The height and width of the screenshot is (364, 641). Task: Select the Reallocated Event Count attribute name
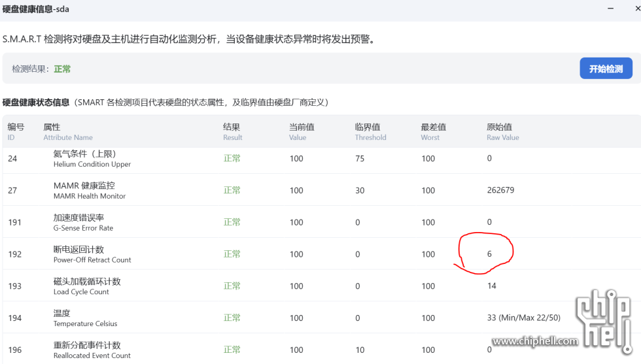click(92, 356)
